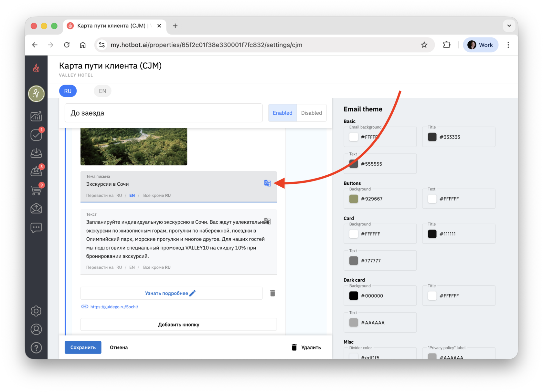Pick the Basic Title color swatch #333333
The image size is (543, 392).
click(x=432, y=137)
